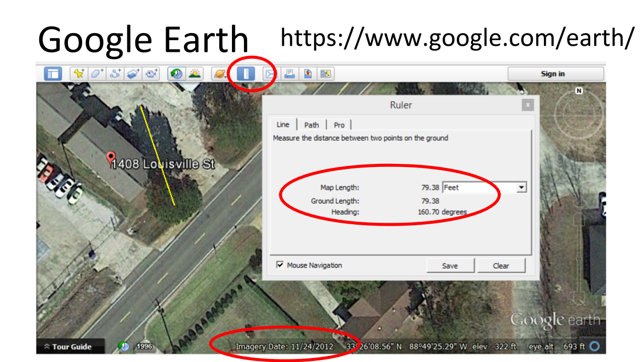Click the historical imagery clock in status bar
The image size is (644, 362).
coord(123,346)
